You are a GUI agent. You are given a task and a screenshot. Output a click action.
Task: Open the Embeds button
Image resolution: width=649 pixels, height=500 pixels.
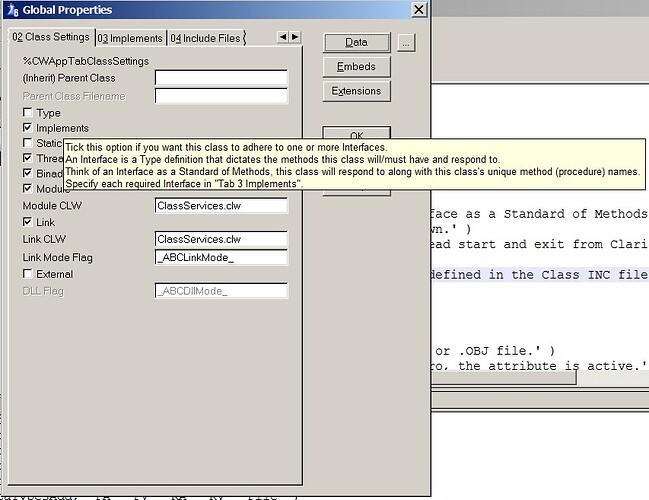[356, 67]
